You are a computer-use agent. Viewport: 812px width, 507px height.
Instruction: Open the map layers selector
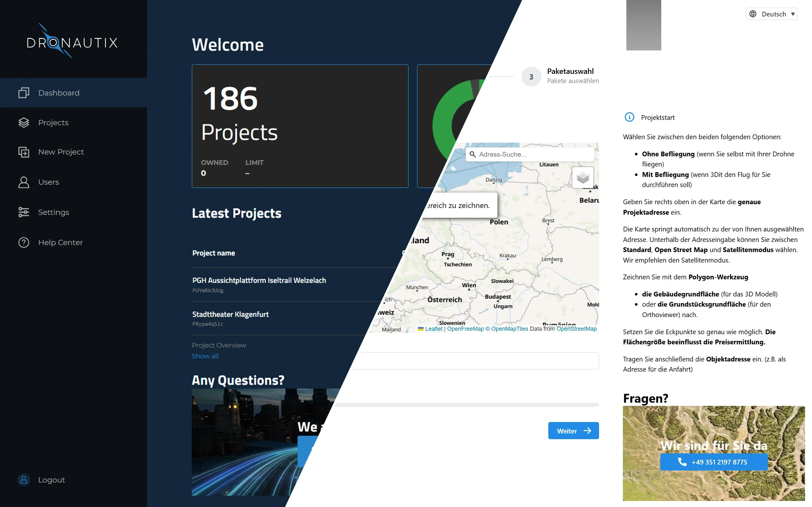coord(583,178)
